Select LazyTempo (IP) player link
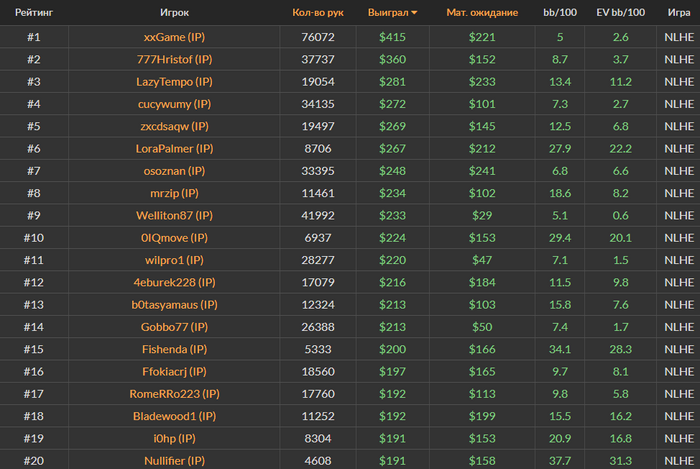The image size is (700, 469). (174, 82)
